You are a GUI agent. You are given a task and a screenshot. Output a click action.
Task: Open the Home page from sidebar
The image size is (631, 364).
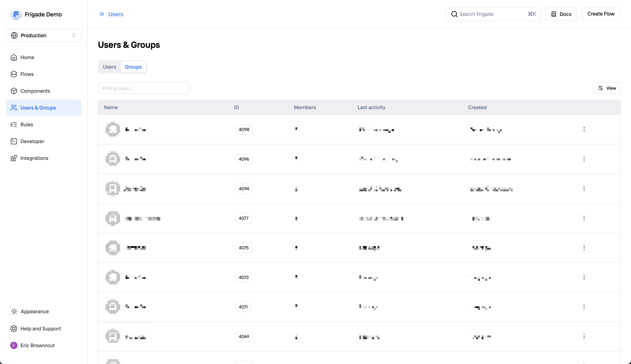click(x=27, y=58)
